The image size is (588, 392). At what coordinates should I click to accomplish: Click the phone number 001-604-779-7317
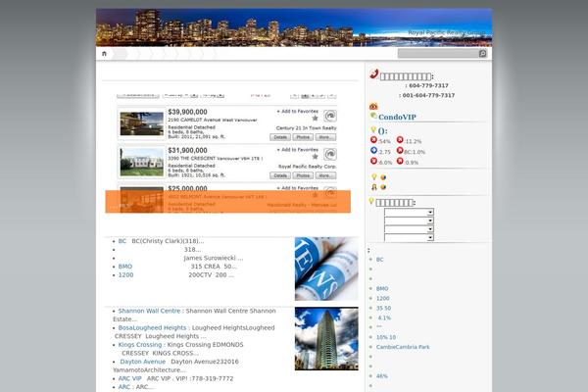(x=428, y=95)
